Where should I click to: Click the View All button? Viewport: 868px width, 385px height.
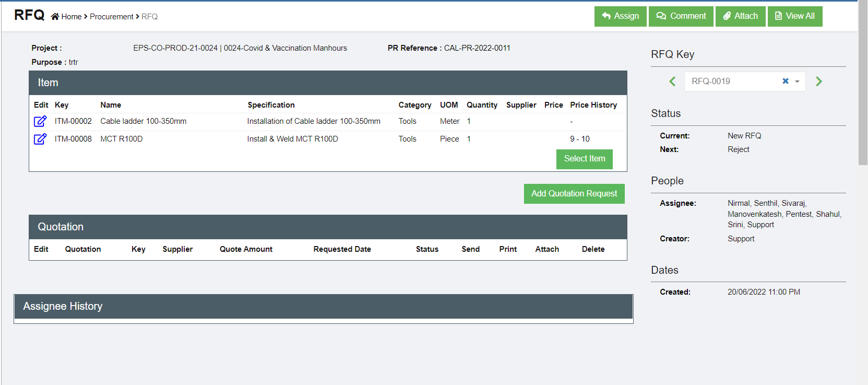point(794,16)
